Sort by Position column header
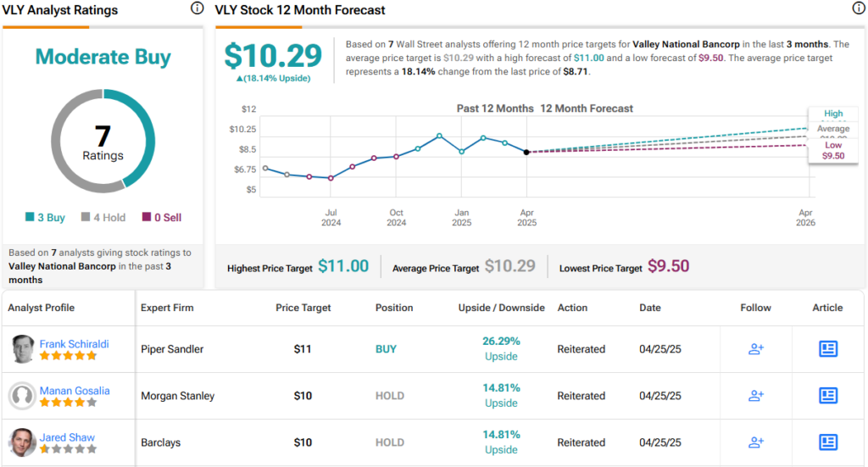868x467 pixels. [x=394, y=308]
